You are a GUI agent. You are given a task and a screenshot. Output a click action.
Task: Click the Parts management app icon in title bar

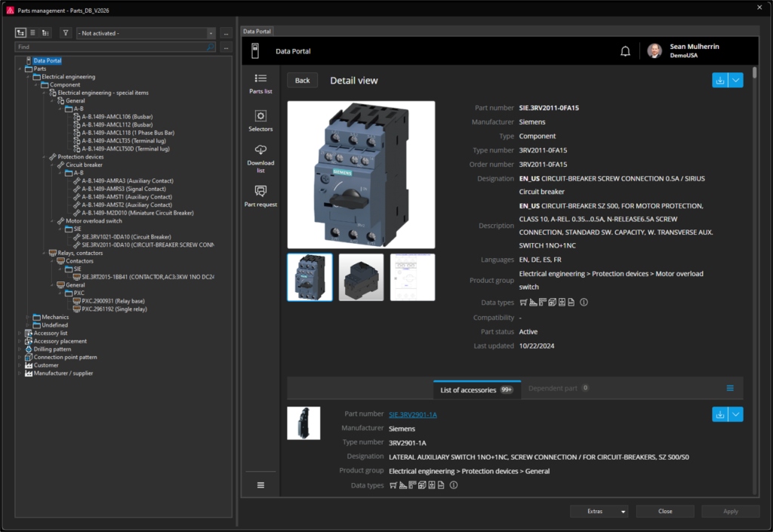pos(10,10)
